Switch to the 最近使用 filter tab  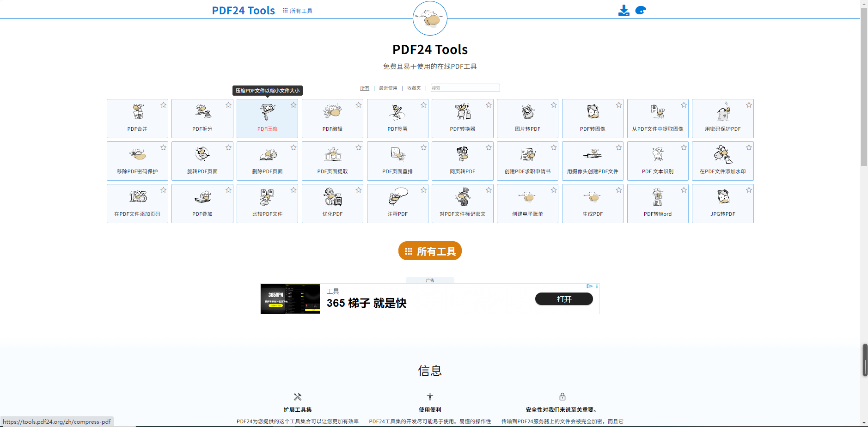click(x=388, y=88)
